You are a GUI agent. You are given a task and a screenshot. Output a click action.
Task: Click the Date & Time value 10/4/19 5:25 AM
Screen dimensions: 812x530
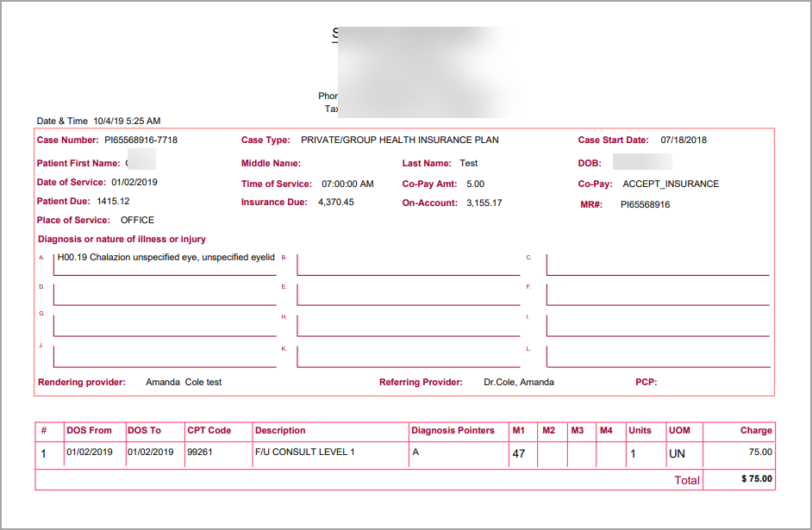[x=127, y=121]
